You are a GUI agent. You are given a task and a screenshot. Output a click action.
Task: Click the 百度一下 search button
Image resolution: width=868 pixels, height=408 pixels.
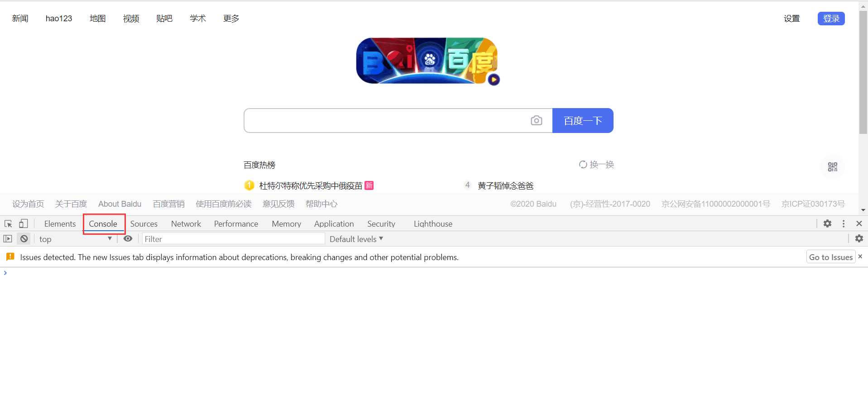pyautogui.click(x=583, y=121)
